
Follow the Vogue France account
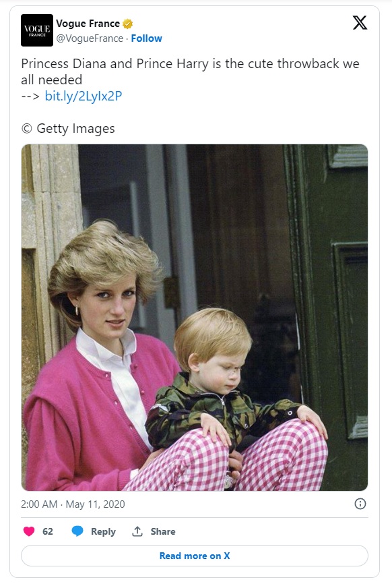146,38
